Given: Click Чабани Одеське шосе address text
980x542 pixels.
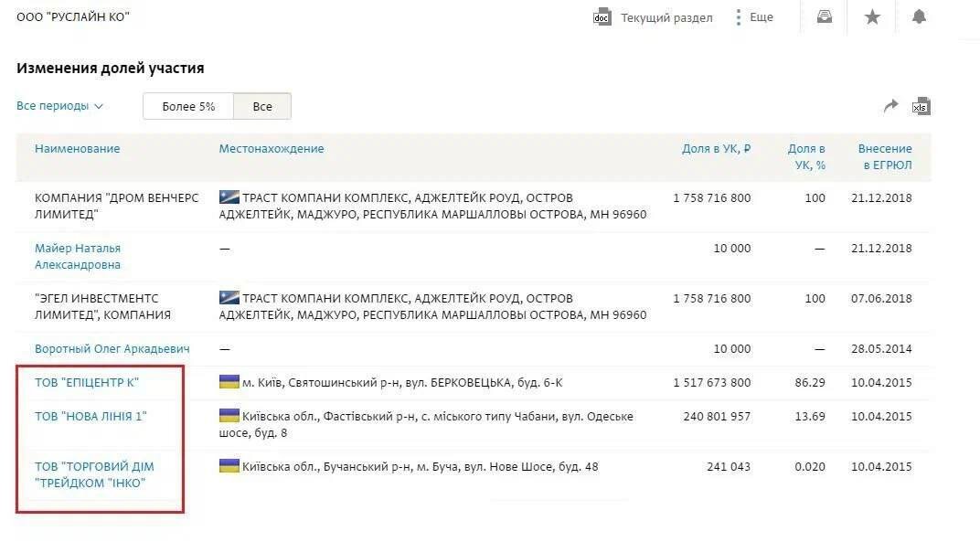Looking at the screenshot, I should 426,424.
